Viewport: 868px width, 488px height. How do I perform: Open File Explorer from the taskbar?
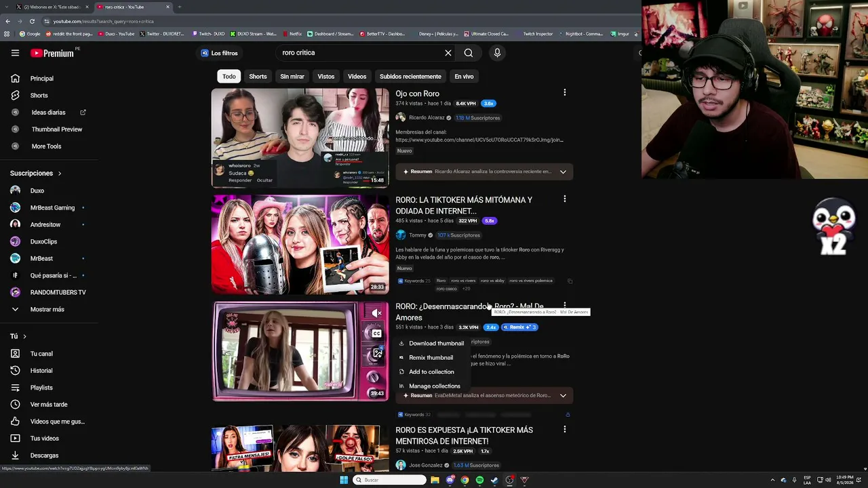click(x=435, y=480)
